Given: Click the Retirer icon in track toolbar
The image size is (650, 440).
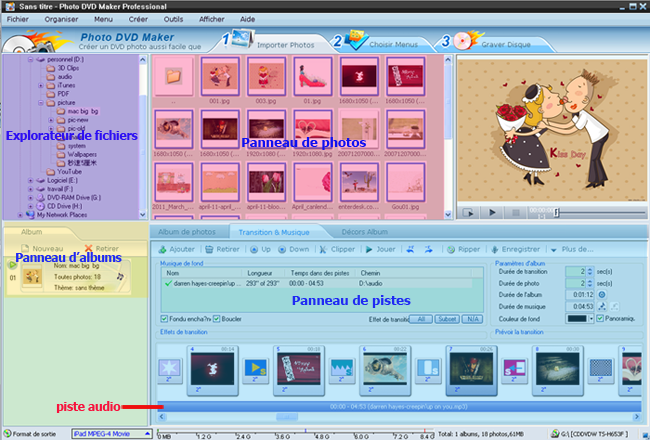Looking at the screenshot, I should [209, 249].
